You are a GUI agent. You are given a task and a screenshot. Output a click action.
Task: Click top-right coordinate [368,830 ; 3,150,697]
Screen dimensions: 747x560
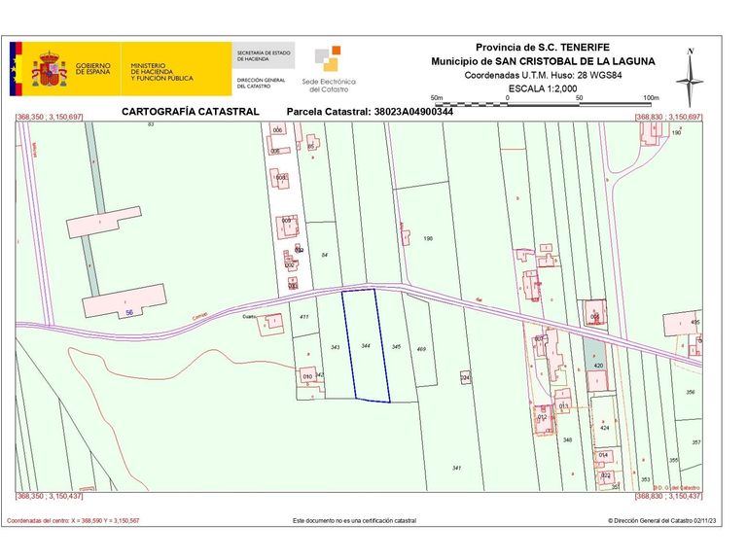tap(668, 117)
